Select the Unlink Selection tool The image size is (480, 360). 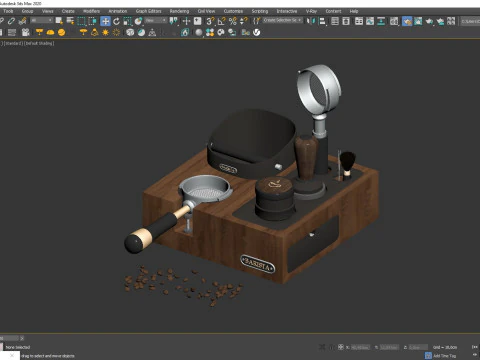11,21
